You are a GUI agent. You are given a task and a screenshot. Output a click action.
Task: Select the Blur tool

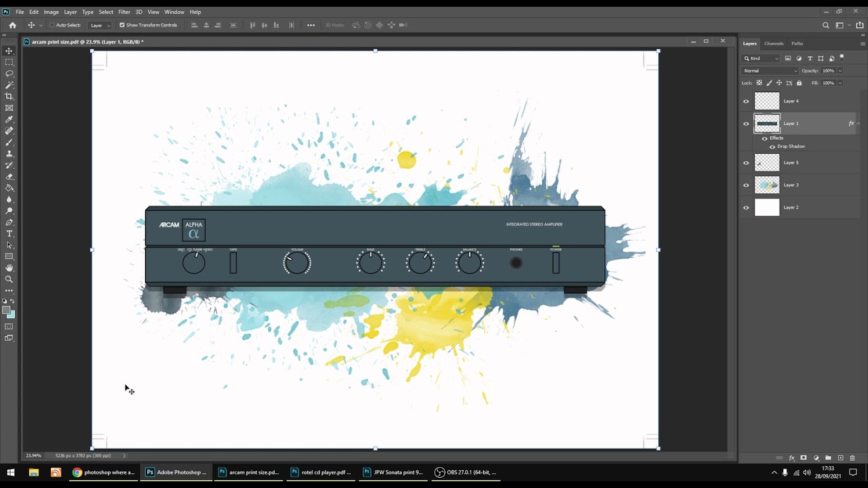(x=9, y=199)
